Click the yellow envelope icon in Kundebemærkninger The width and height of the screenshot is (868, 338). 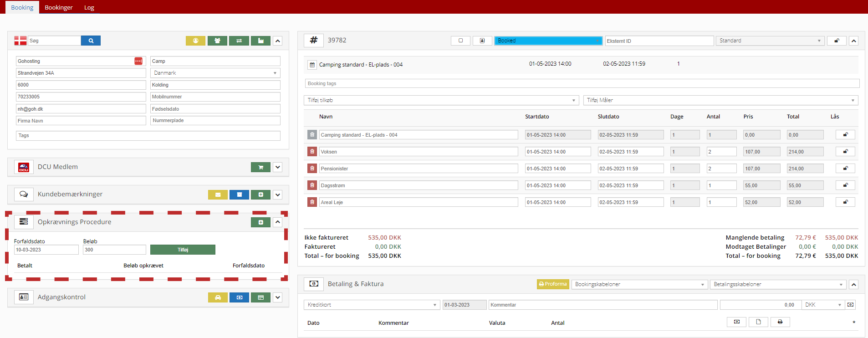[218, 195]
